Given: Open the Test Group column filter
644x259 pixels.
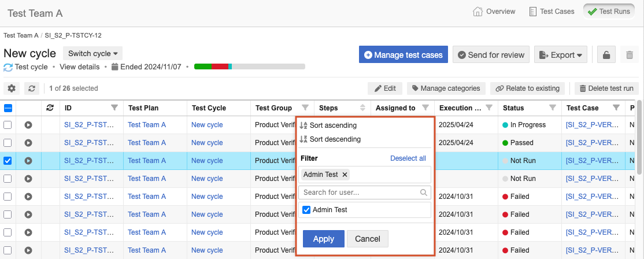Looking at the screenshot, I should pyautogui.click(x=305, y=108).
